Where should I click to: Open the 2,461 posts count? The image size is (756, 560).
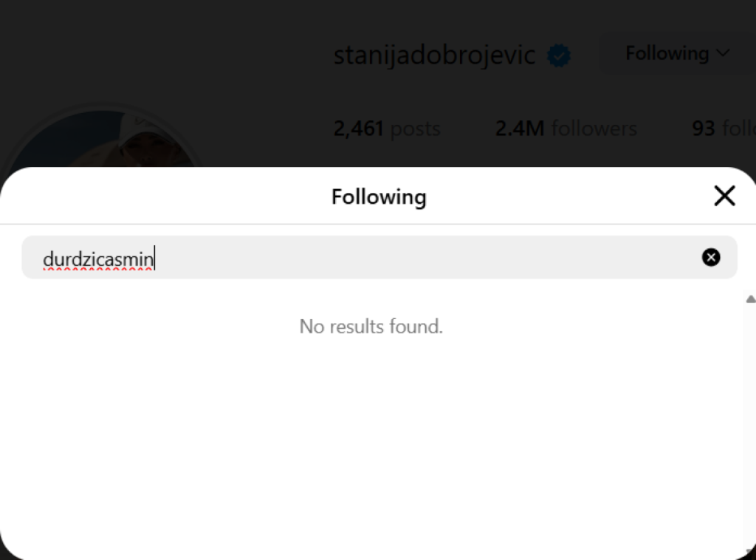pos(386,129)
